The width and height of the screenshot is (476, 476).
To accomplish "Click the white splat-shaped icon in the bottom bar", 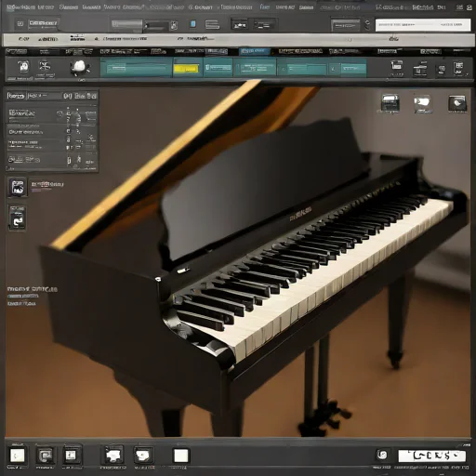I will (113, 456).
